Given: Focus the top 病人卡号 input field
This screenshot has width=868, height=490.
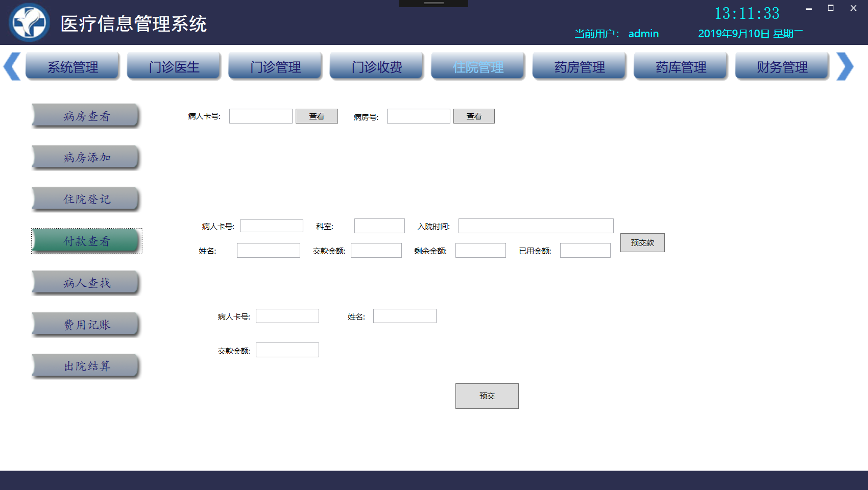Looking at the screenshot, I should click(260, 116).
